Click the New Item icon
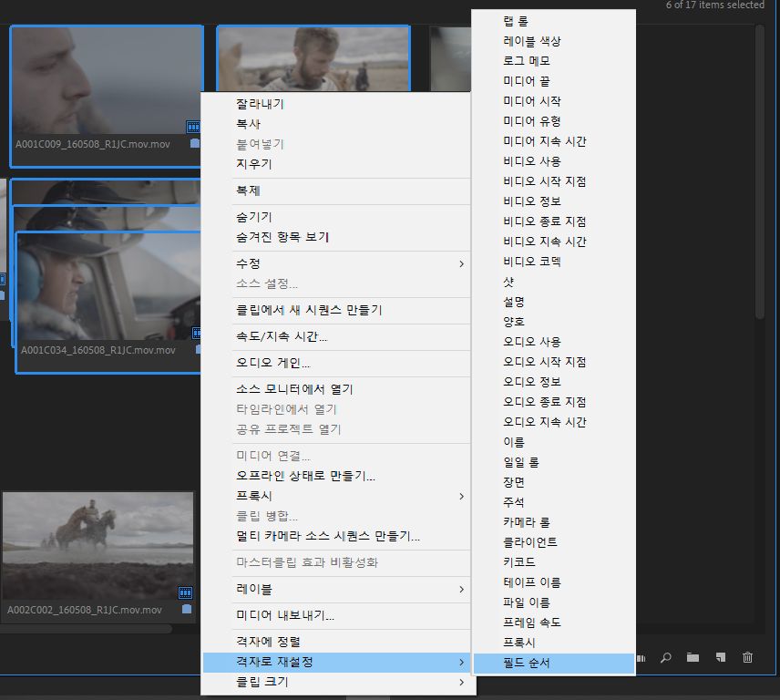Viewport: 780px width, 700px height. click(x=721, y=658)
